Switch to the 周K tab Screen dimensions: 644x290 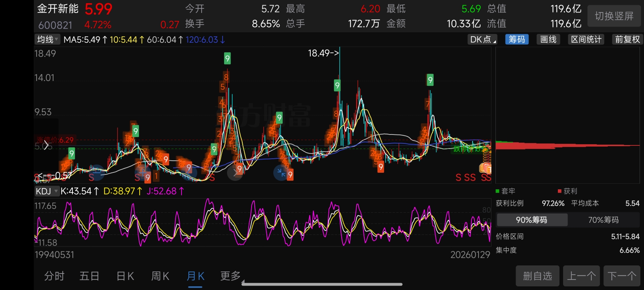tap(160, 276)
